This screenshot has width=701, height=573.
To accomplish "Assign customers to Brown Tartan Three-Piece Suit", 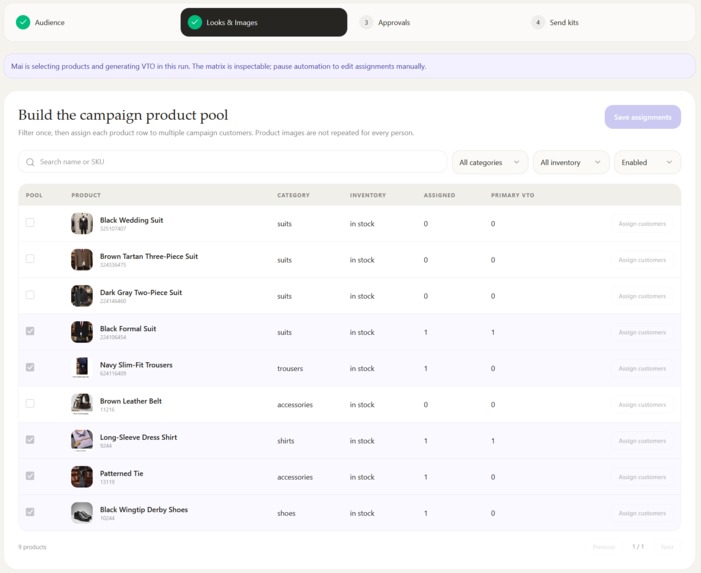I will pos(642,260).
